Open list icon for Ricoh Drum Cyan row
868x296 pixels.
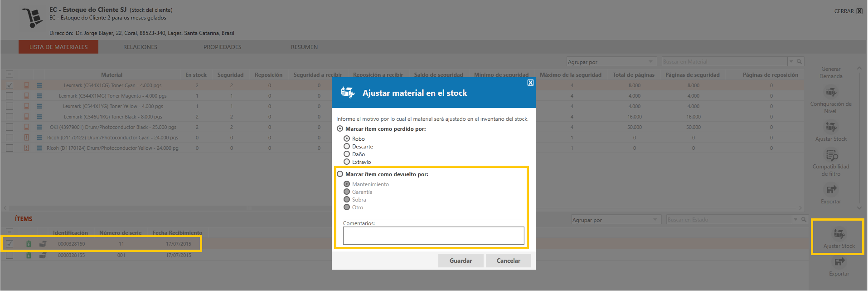coord(39,138)
